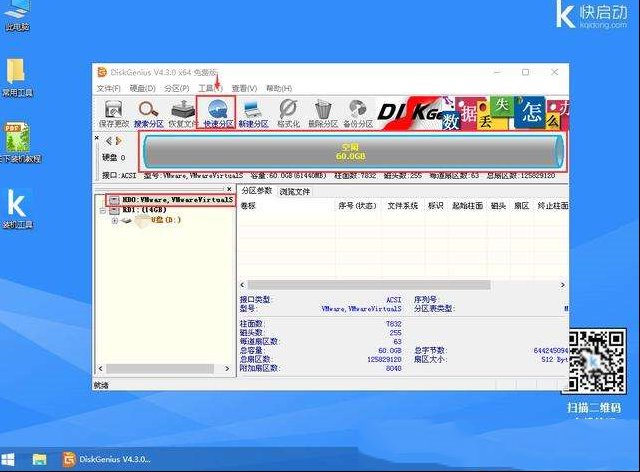
Task: Expand the U盘 (D:) tree node
Action: [x=115, y=220]
